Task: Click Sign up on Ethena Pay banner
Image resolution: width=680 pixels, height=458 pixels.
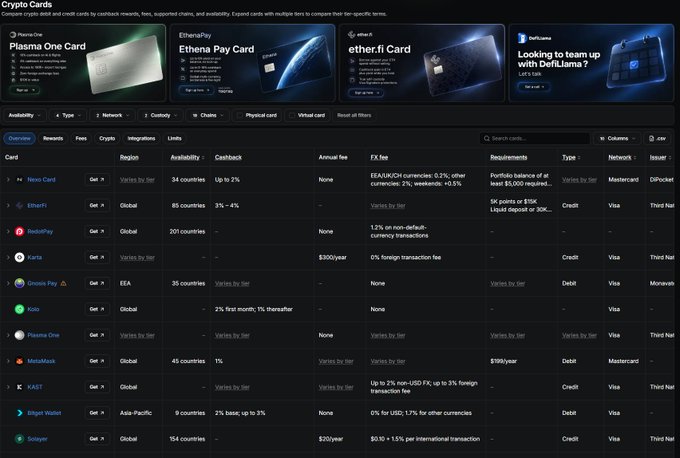Action: (196, 90)
